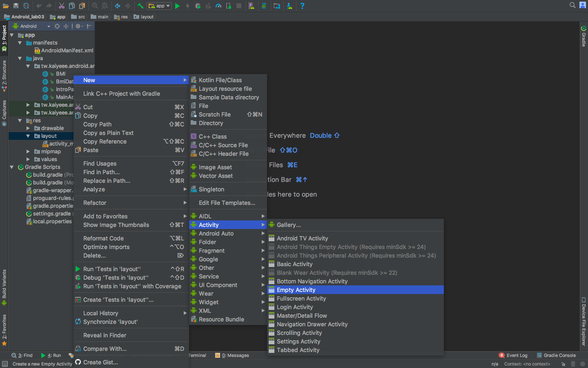Open the Gradle tool window tab
Image resolution: width=588 pixels, height=368 pixels.
[x=584, y=36]
